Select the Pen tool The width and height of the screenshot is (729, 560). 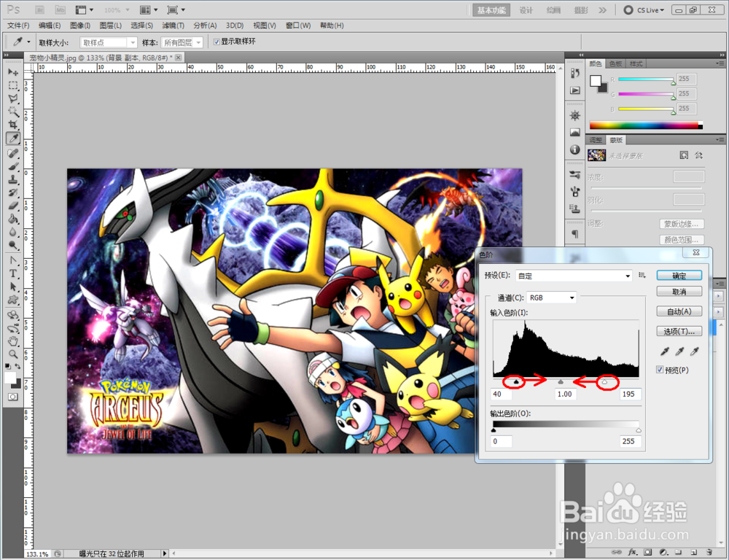coord(13,260)
